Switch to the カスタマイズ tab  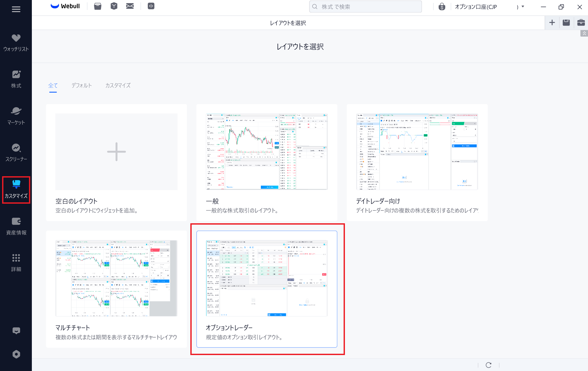(x=118, y=85)
